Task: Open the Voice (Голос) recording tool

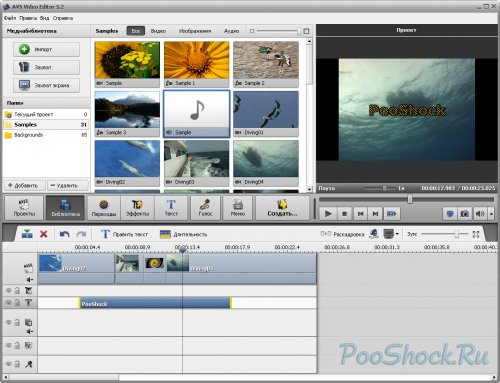Action: [x=205, y=208]
